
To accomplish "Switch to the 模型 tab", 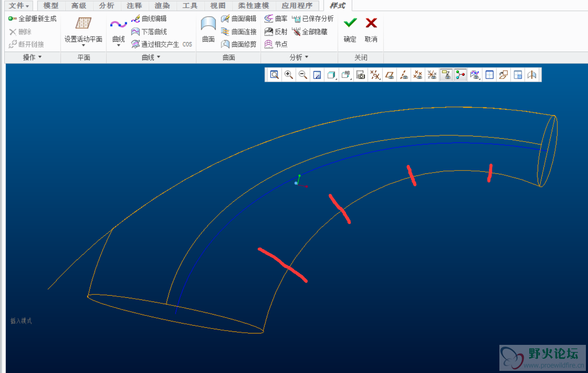I will [x=51, y=5].
